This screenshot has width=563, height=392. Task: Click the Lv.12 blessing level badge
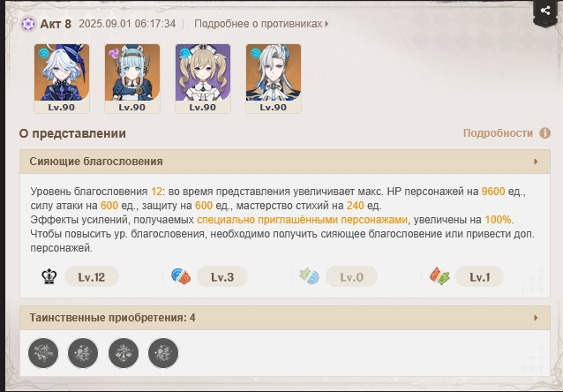point(92,276)
